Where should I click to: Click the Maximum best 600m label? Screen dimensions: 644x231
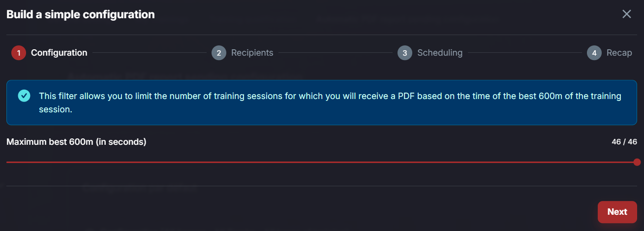pyautogui.click(x=76, y=142)
